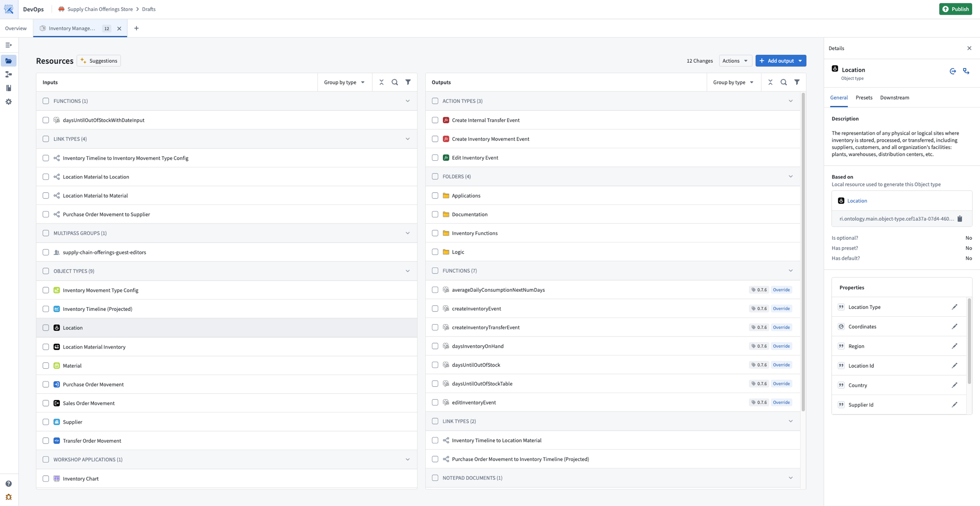Filter Outputs with the funnel icon
980x506 pixels.
(x=797, y=82)
